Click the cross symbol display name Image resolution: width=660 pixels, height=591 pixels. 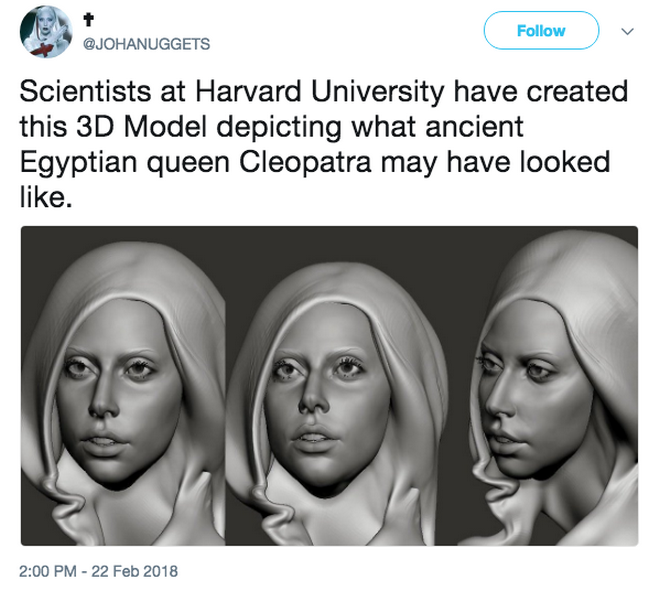pyautogui.click(x=90, y=17)
